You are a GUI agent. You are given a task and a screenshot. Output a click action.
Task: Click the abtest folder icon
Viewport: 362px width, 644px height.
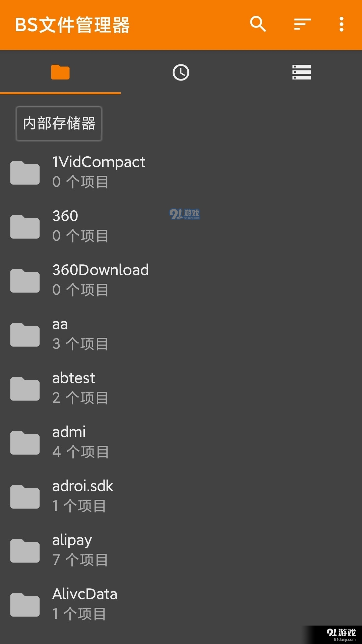(x=25, y=389)
